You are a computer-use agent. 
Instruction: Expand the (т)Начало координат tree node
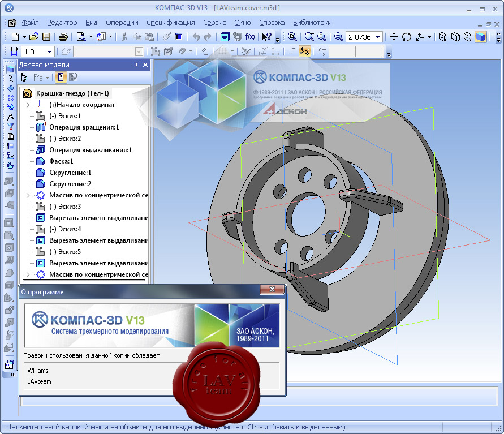[x=28, y=105]
